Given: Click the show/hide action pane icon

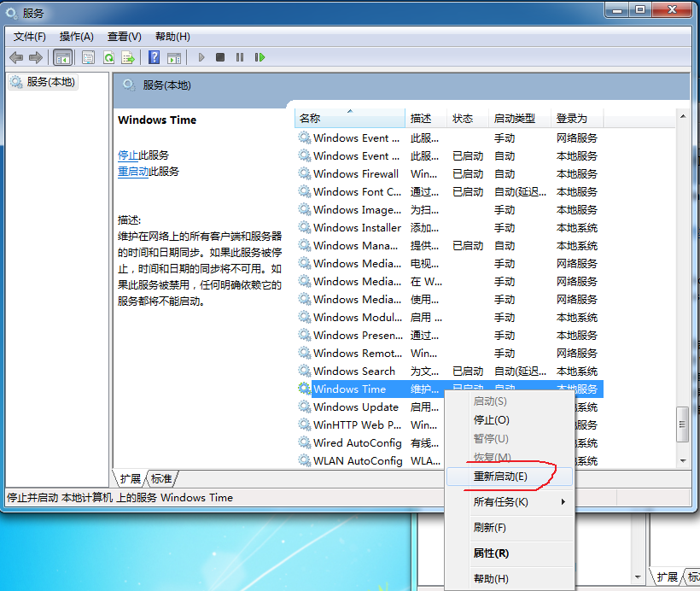Looking at the screenshot, I should pyautogui.click(x=174, y=57).
